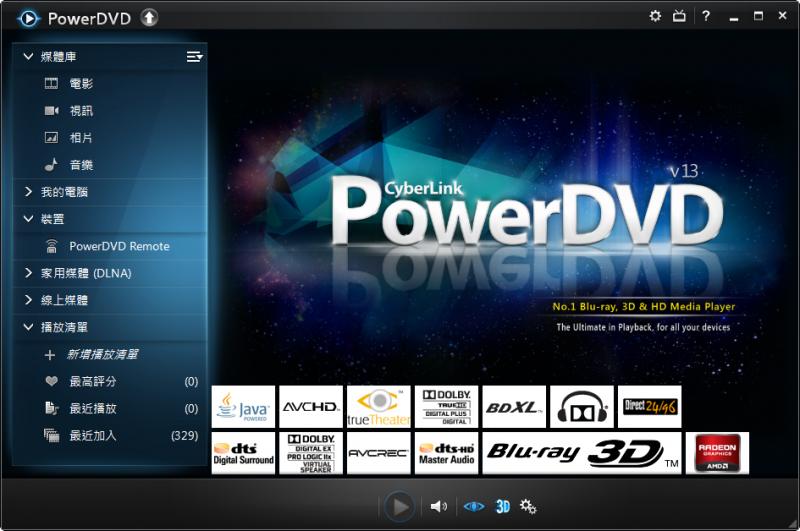The width and height of the screenshot is (800, 531).
Task: Click the recently played document icon
Action: (51, 408)
